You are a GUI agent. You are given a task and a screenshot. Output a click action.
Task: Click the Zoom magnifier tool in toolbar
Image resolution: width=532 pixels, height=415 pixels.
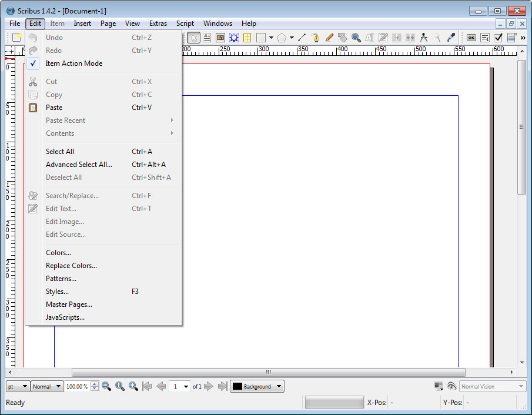click(x=356, y=38)
